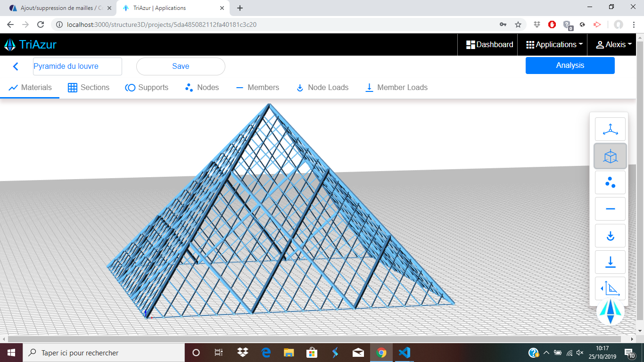
Task: Toggle members visibility in the viewer panel
Action: pyautogui.click(x=610, y=209)
